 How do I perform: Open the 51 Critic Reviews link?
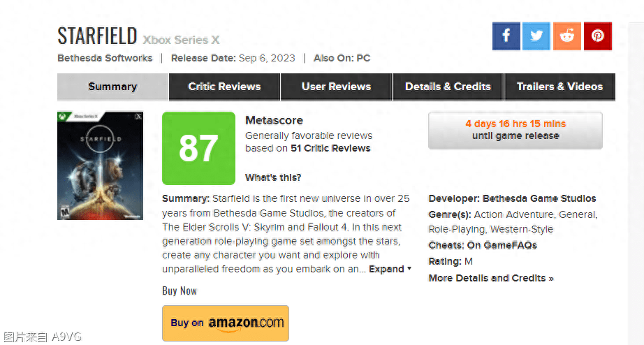[330, 148]
